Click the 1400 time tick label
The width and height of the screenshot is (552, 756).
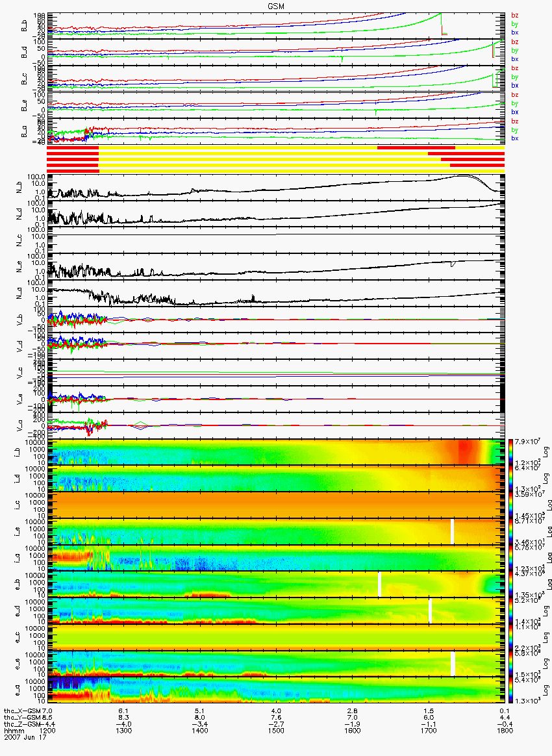click(200, 731)
